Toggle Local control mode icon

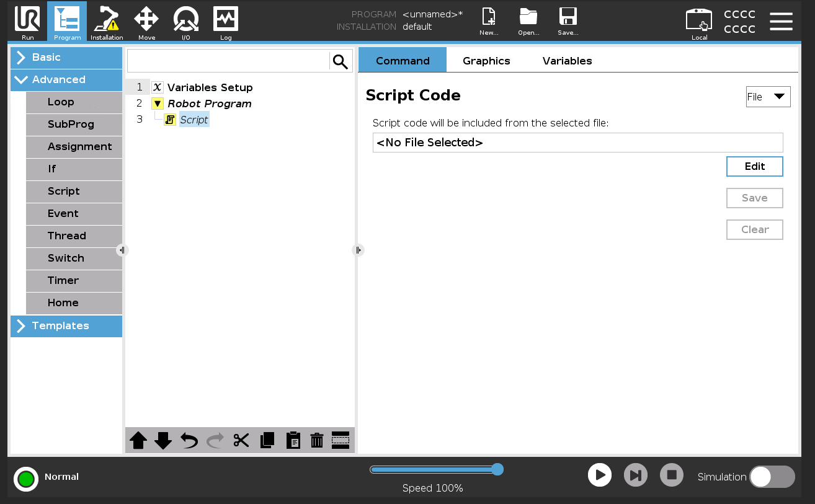(699, 23)
